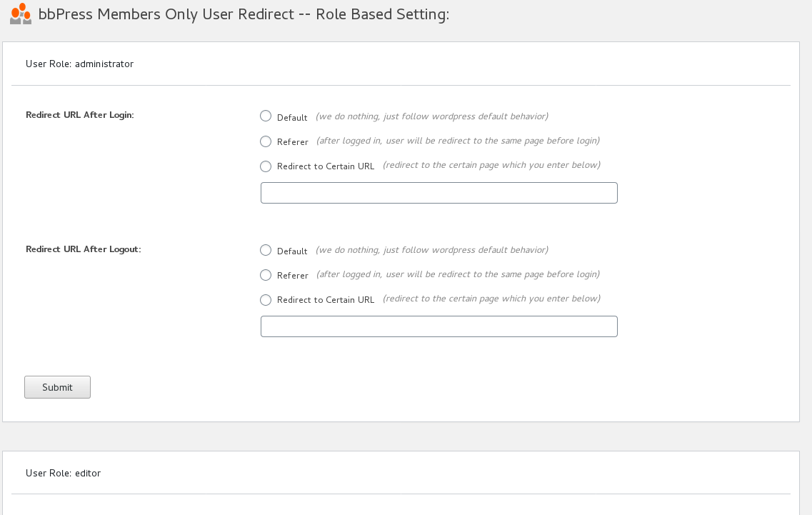812x515 pixels.
Task: Select Default under Redirect URL After Logout
Action: (265, 250)
